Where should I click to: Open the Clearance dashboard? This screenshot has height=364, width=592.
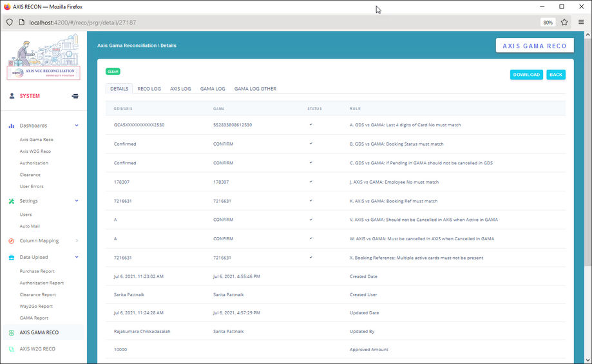(30, 175)
